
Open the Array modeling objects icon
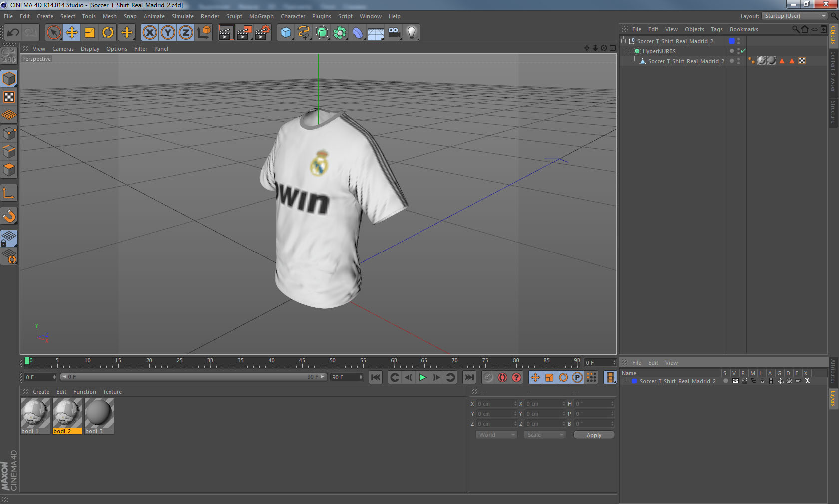(x=340, y=33)
